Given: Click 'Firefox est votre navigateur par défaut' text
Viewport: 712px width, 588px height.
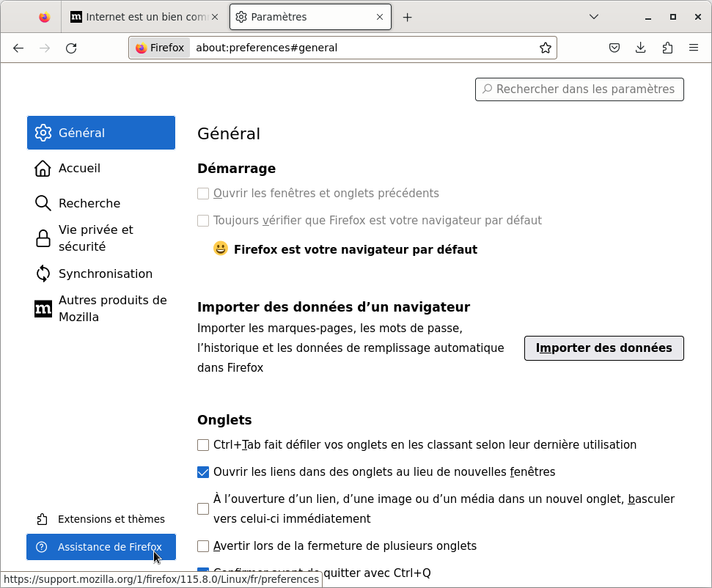Looking at the screenshot, I should pos(356,249).
